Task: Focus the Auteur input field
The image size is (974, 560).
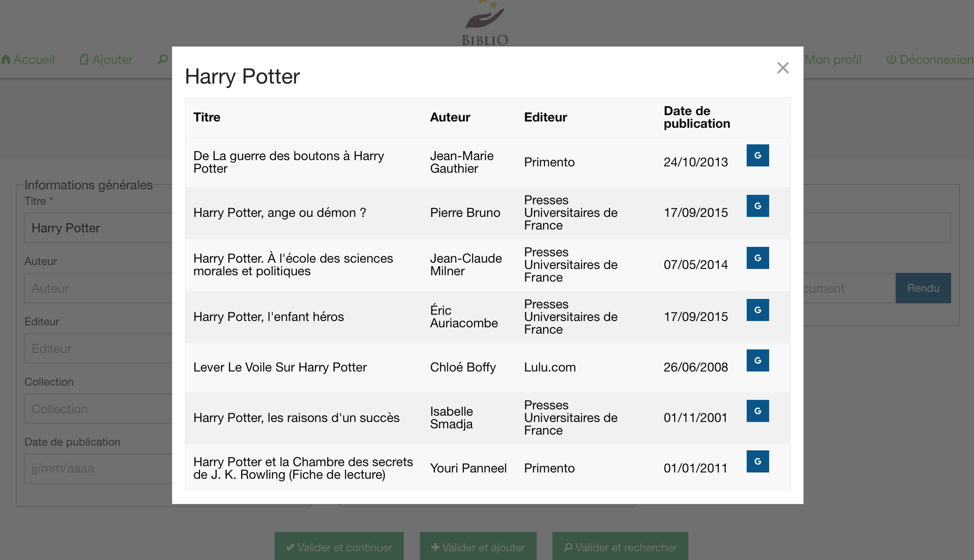Action: click(99, 288)
